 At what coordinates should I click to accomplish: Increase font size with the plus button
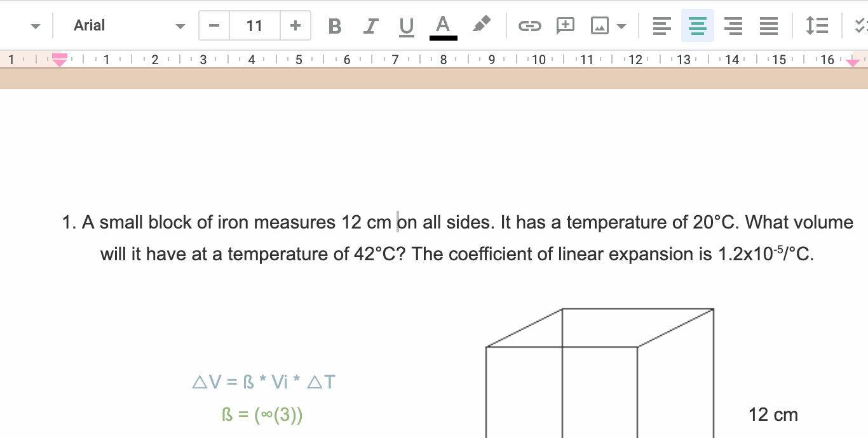(x=295, y=25)
